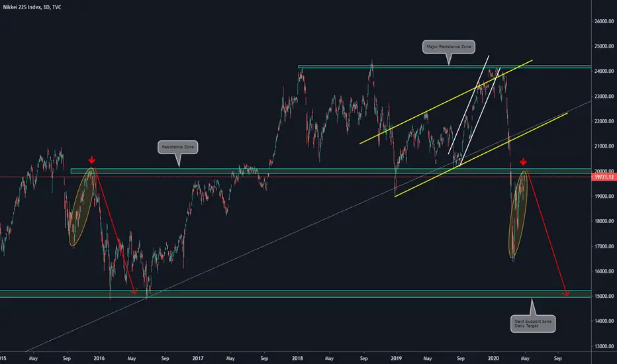Click the Sep label between 2019 and 2020
Viewport: 617px width, 364px height.
(460, 359)
